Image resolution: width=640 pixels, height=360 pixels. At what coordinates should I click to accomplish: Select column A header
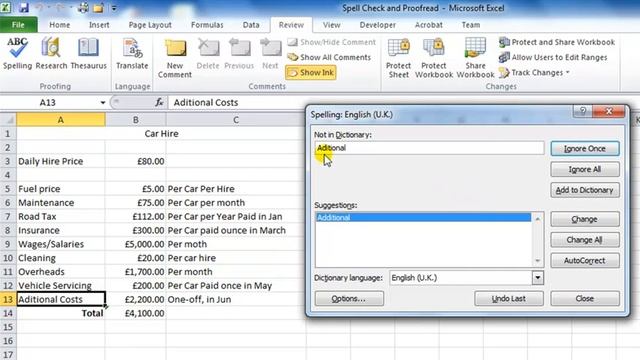pyautogui.click(x=61, y=120)
